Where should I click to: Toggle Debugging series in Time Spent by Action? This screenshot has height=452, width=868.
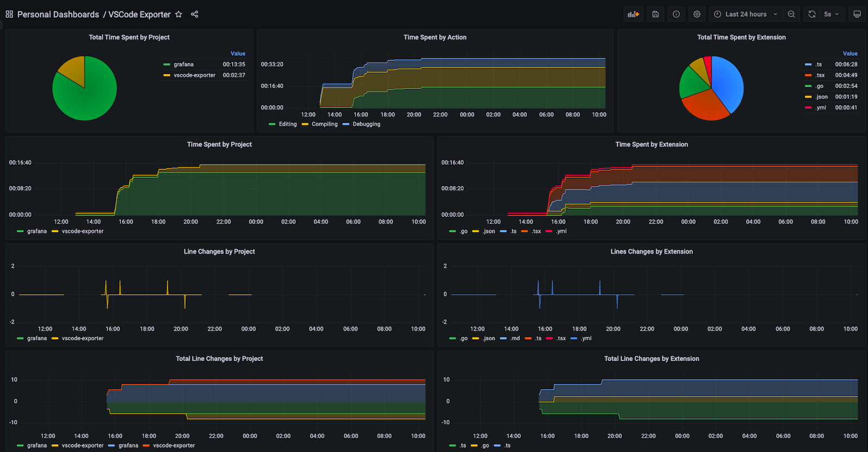pyautogui.click(x=367, y=124)
